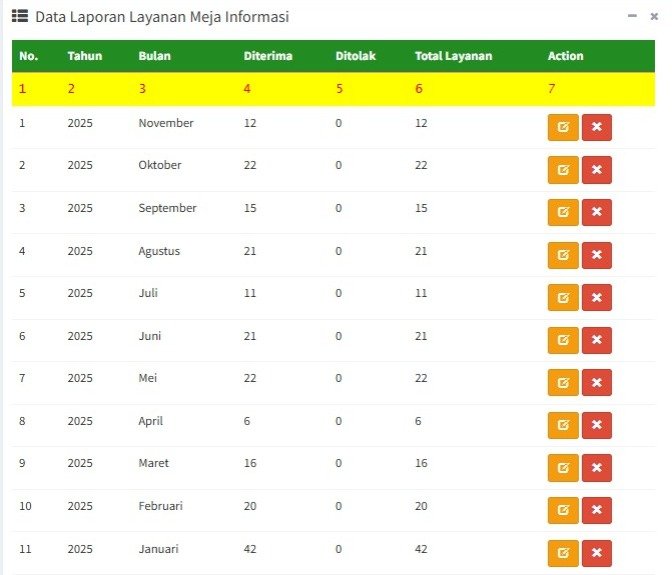Click the Bulan column header
Screen dimensions: 672x575
click(x=154, y=56)
